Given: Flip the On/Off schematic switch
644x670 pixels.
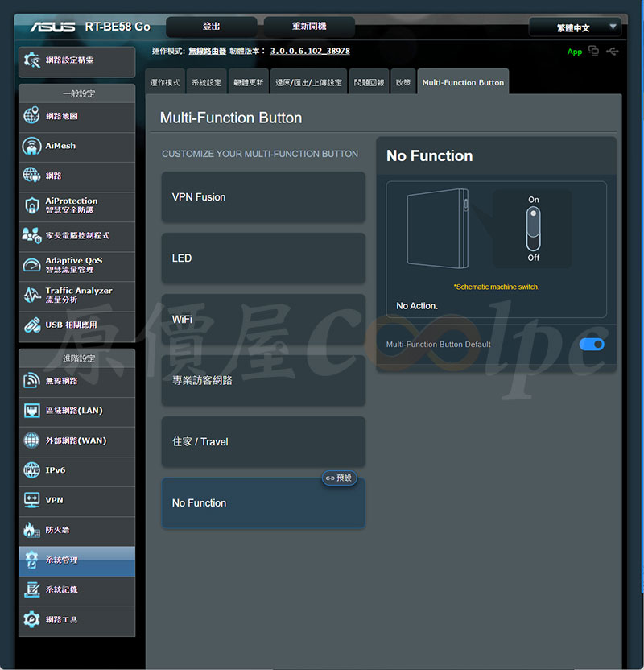Looking at the screenshot, I should (x=533, y=229).
